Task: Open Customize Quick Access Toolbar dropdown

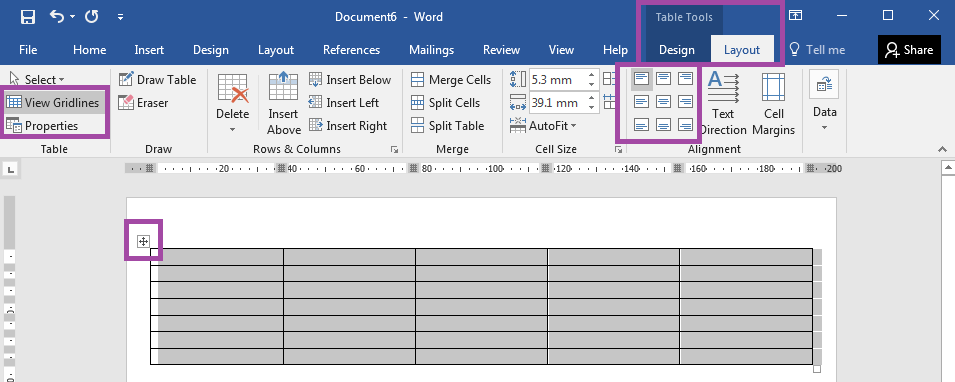Action: point(121,17)
